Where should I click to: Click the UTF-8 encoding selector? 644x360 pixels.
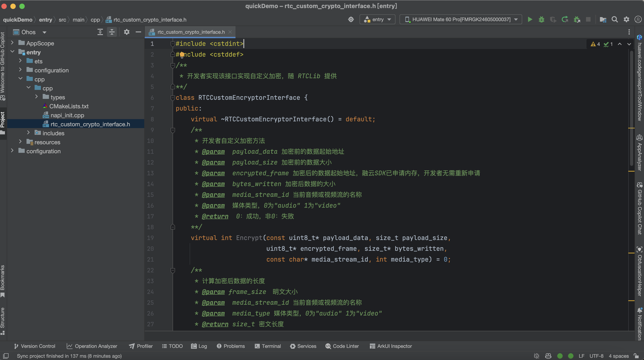(x=596, y=356)
